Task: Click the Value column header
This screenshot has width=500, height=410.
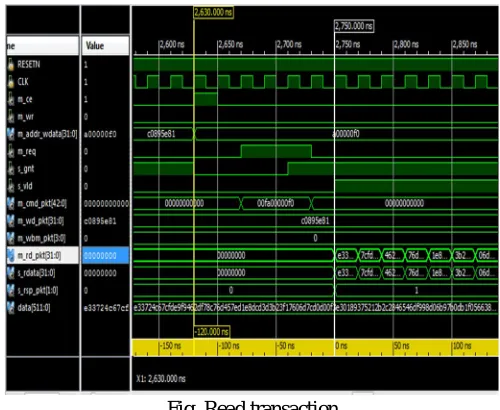Action: click(105, 45)
